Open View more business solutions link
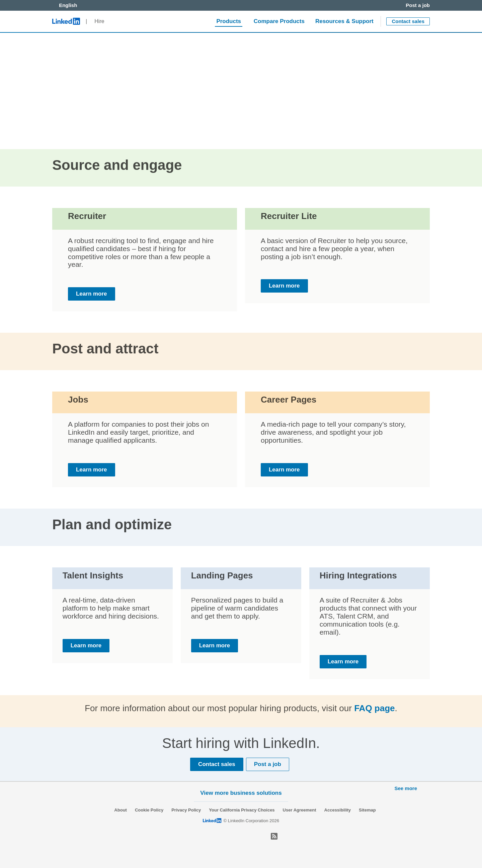482x868 pixels. (x=241, y=793)
